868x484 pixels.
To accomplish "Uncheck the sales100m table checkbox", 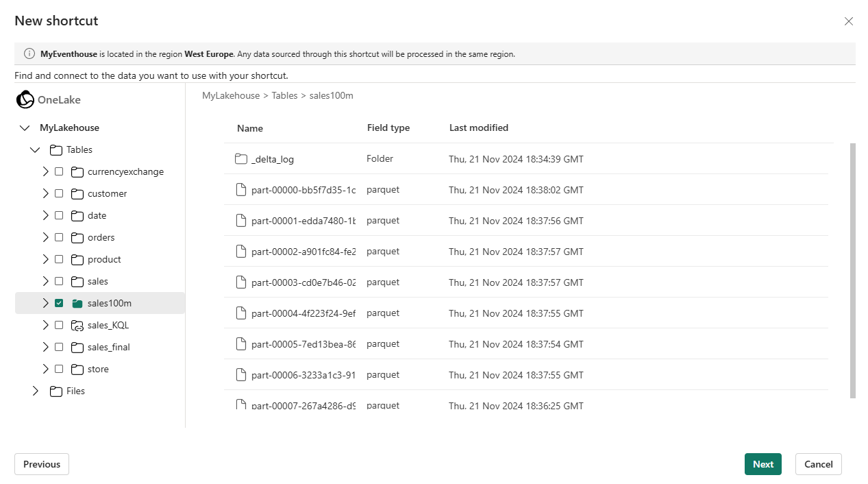I will pyautogui.click(x=59, y=303).
